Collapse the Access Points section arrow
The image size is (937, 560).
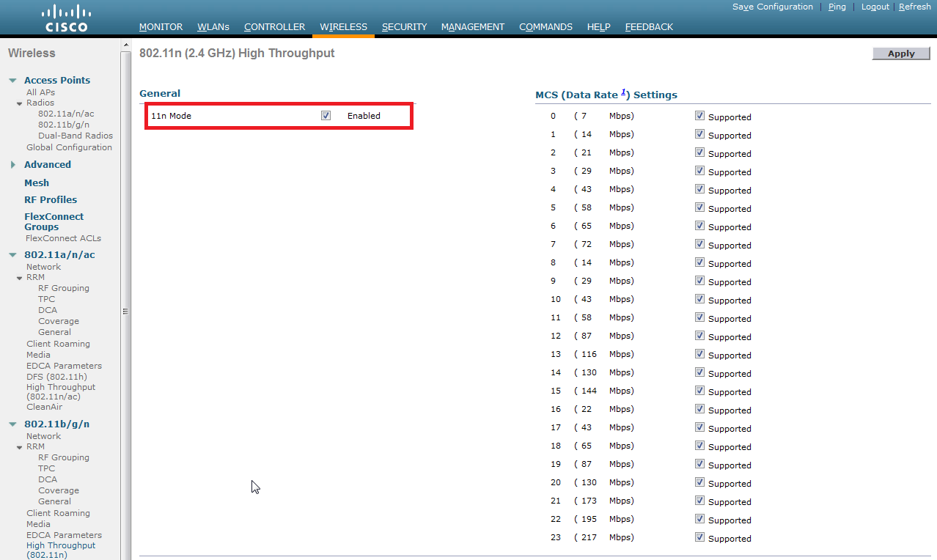click(13, 81)
